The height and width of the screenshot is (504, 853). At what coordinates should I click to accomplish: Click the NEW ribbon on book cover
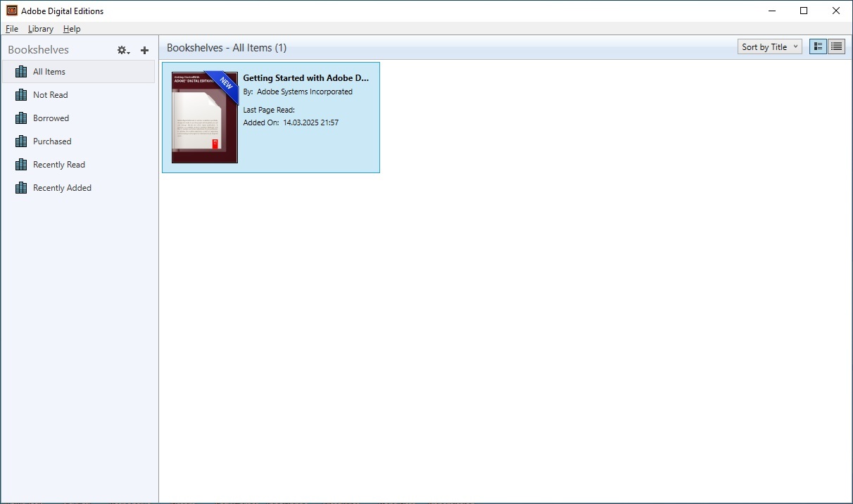click(x=225, y=84)
